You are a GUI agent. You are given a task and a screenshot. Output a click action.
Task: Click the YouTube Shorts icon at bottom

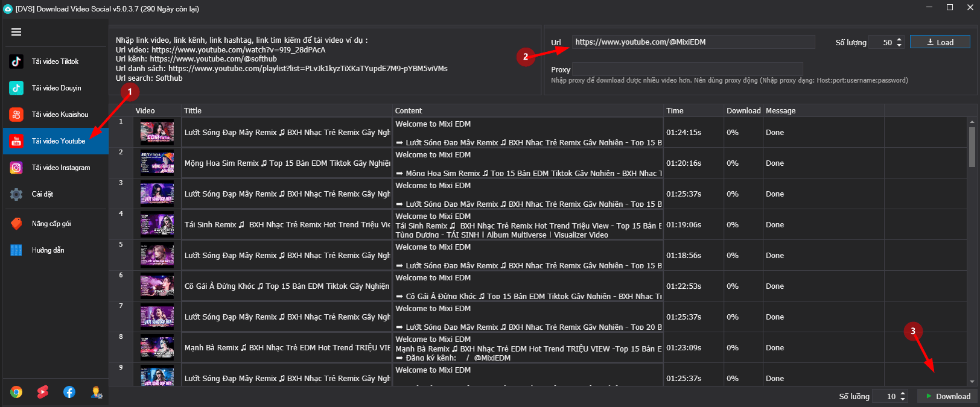coord(43,393)
